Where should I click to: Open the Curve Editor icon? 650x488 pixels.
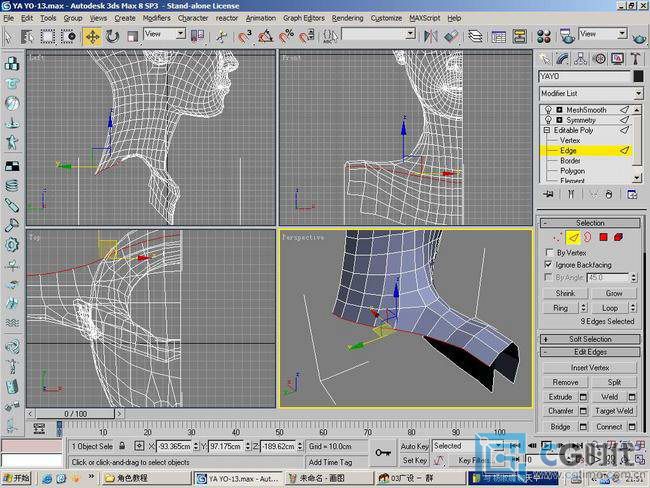(498, 37)
